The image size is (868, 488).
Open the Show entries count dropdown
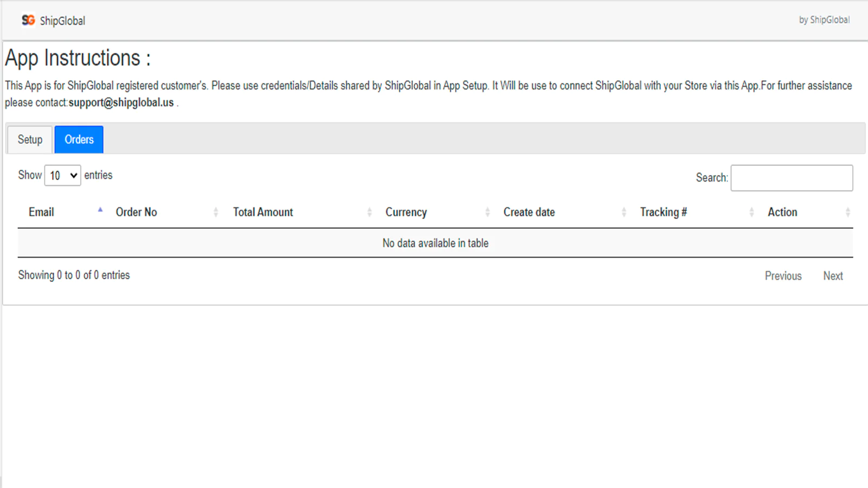coord(62,176)
